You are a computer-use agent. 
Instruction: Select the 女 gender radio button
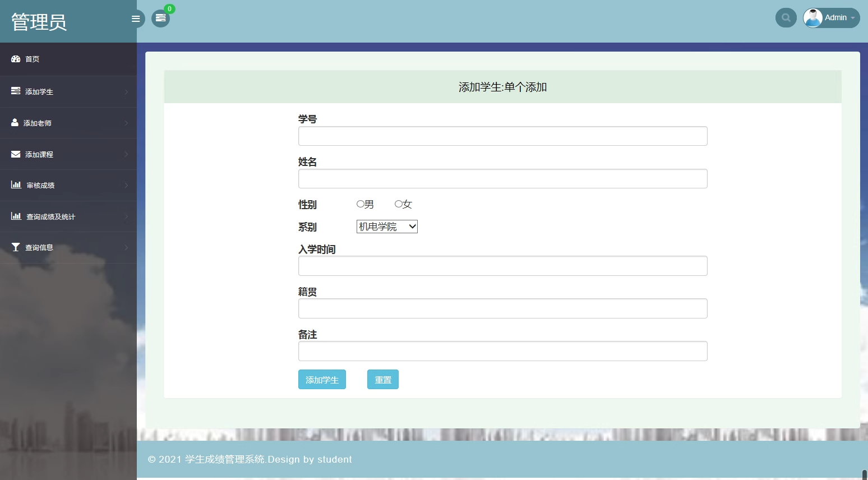pyautogui.click(x=399, y=204)
